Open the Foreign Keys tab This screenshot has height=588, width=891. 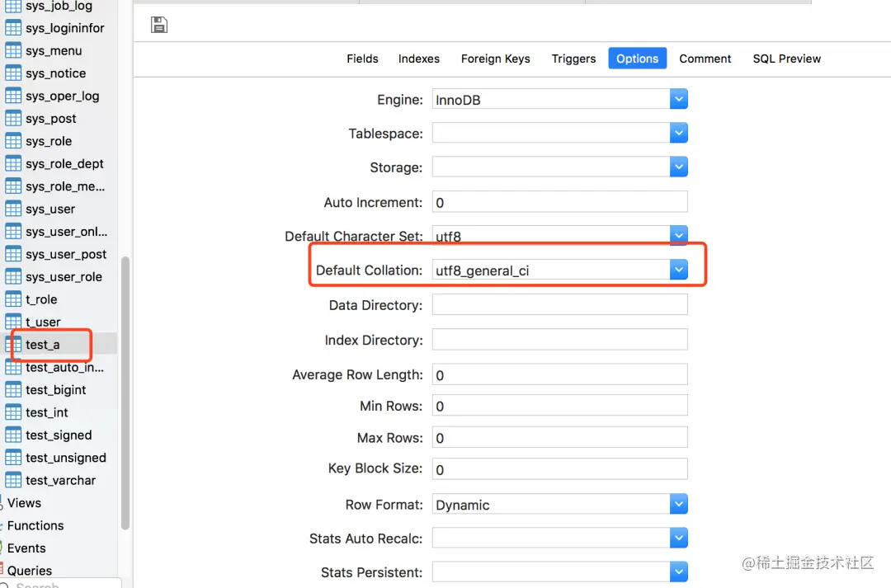[x=495, y=59]
